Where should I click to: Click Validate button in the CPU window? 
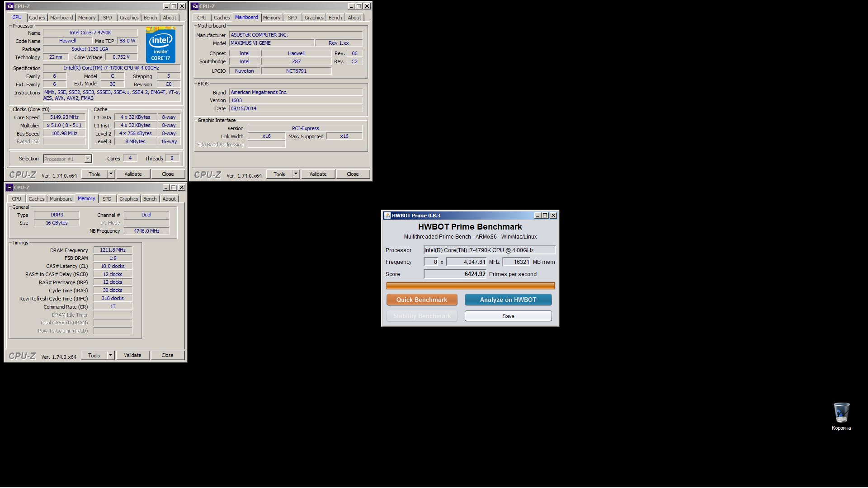pos(133,174)
